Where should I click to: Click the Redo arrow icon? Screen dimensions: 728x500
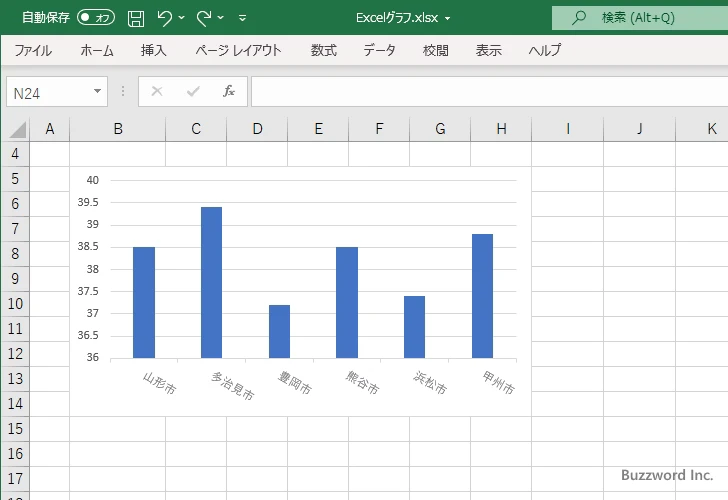pos(204,18)
